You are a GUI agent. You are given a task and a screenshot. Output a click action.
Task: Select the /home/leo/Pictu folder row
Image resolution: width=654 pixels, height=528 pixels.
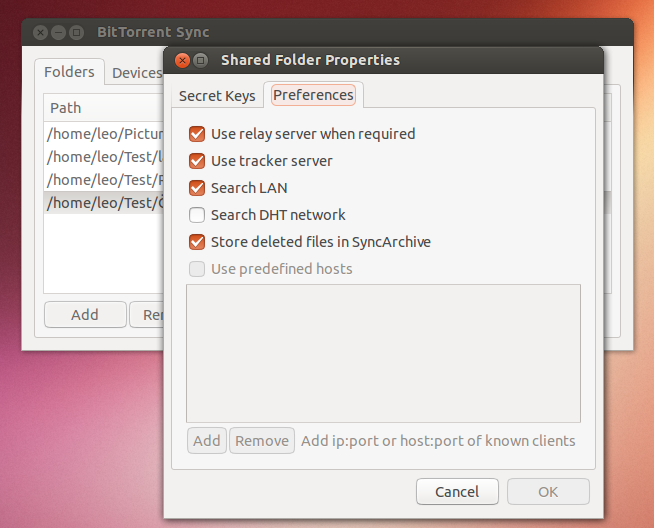(x=104, y=131)
